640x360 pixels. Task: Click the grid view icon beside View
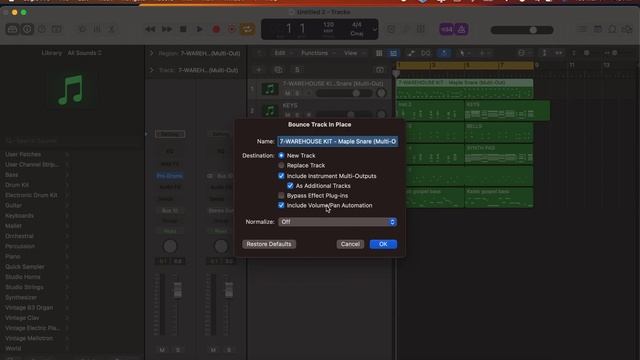(379, 53)
